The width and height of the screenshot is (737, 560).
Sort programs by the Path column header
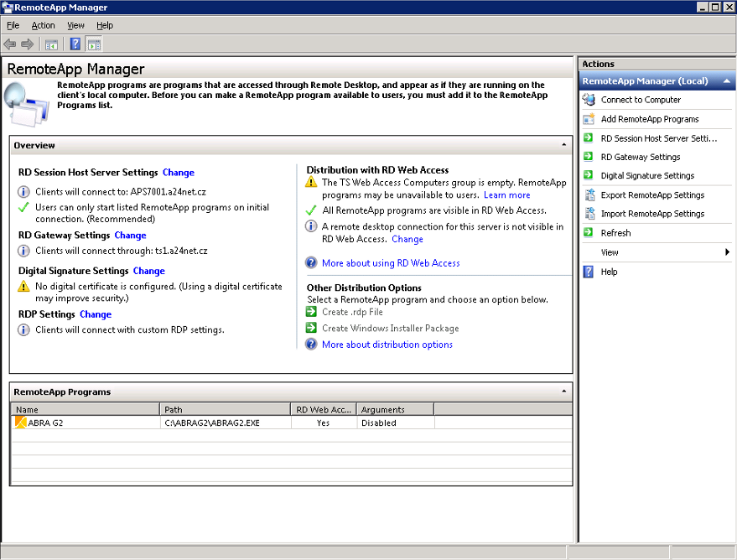click(x=225, y=410)
